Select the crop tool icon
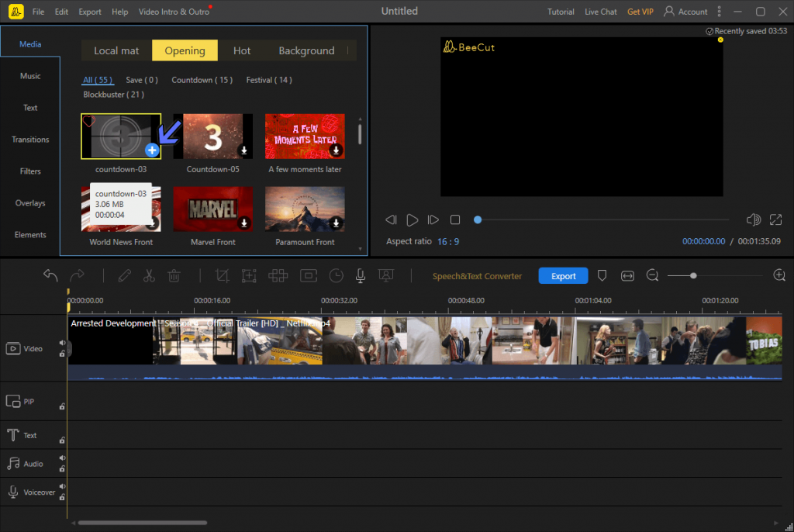This screenshot has height=532, width=794. (222, 275)
